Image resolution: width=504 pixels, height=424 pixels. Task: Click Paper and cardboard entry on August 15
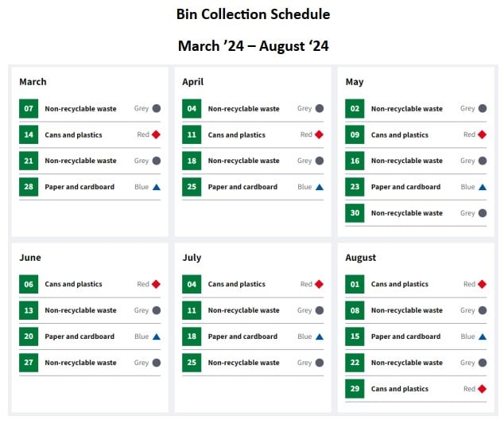405,336
